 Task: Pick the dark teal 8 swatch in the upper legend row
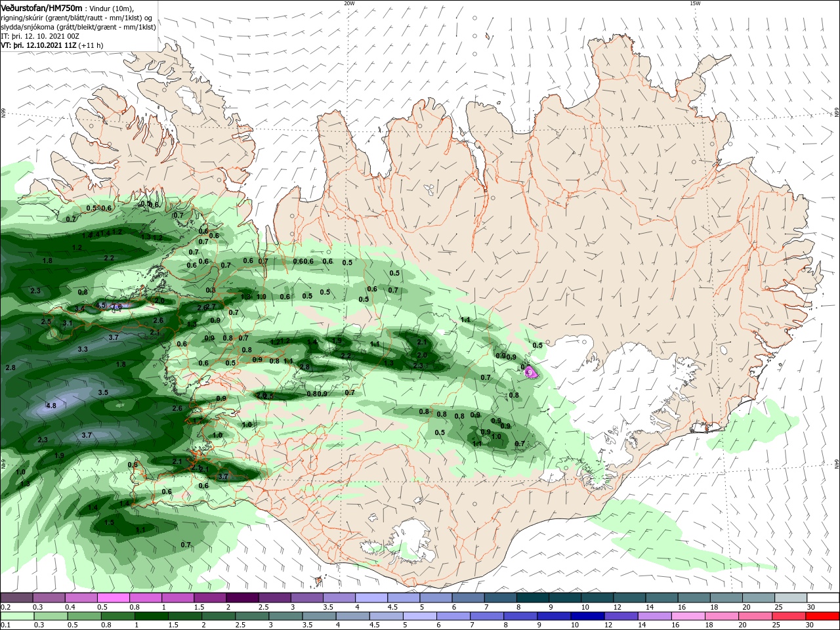point(532,598)
